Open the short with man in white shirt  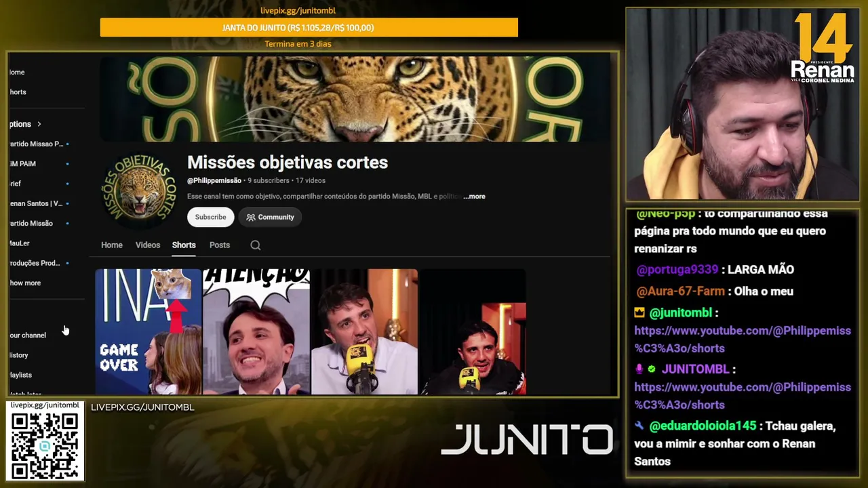365,332
